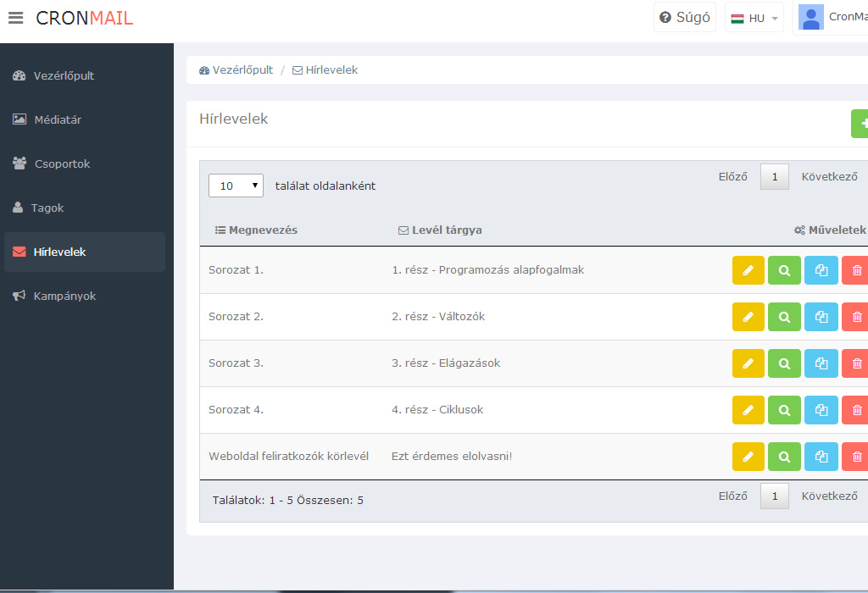The height and width of the screenshot is (593, 868).
Task: Delete Weboldal feliratkozók körlevél with trash icon
Action: 855,457
